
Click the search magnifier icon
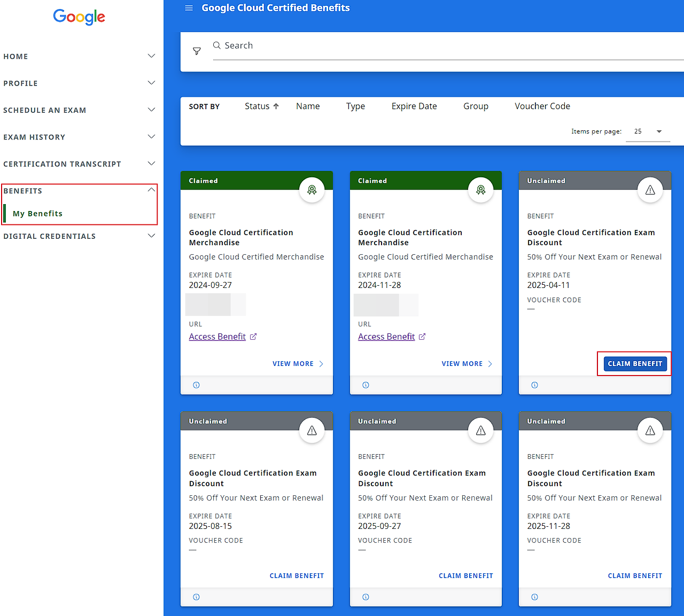tap(217, 45)
